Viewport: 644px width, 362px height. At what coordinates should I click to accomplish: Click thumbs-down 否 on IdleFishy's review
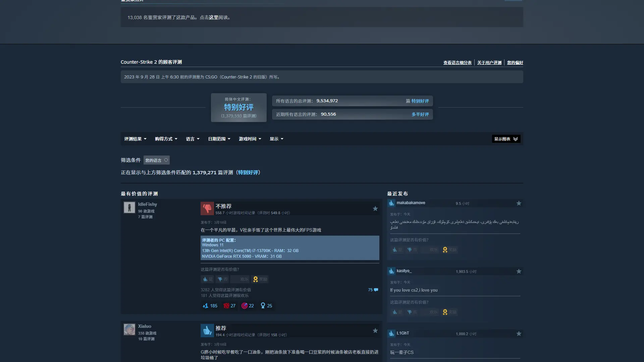pos(222,279)
